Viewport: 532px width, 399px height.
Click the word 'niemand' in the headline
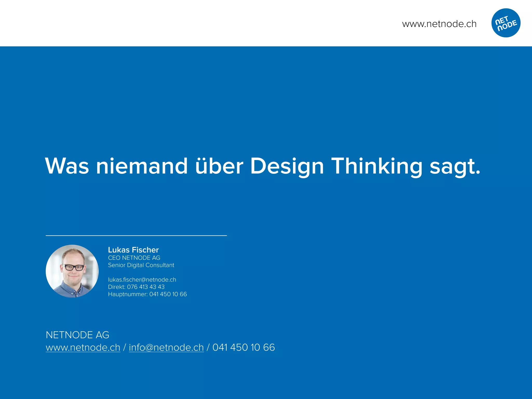pyautogui.click(x=142, y=166)
